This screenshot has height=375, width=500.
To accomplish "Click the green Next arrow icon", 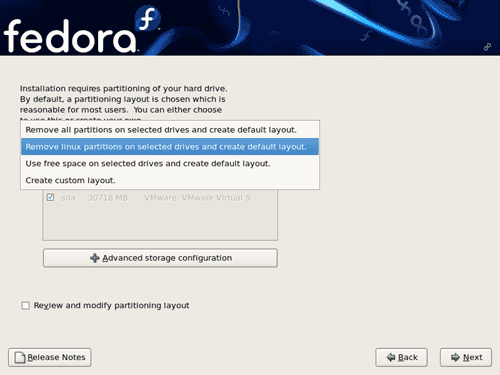I will (x=455, y=357).
